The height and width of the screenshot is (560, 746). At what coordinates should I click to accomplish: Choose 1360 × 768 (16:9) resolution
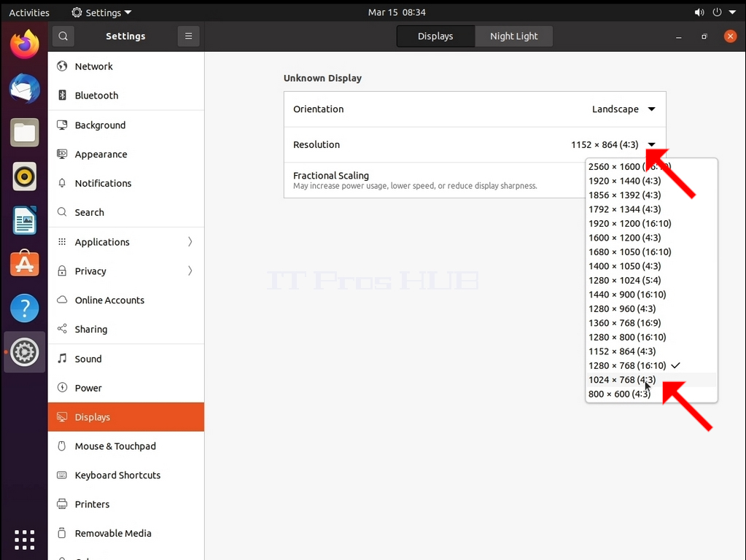(651, 323)
